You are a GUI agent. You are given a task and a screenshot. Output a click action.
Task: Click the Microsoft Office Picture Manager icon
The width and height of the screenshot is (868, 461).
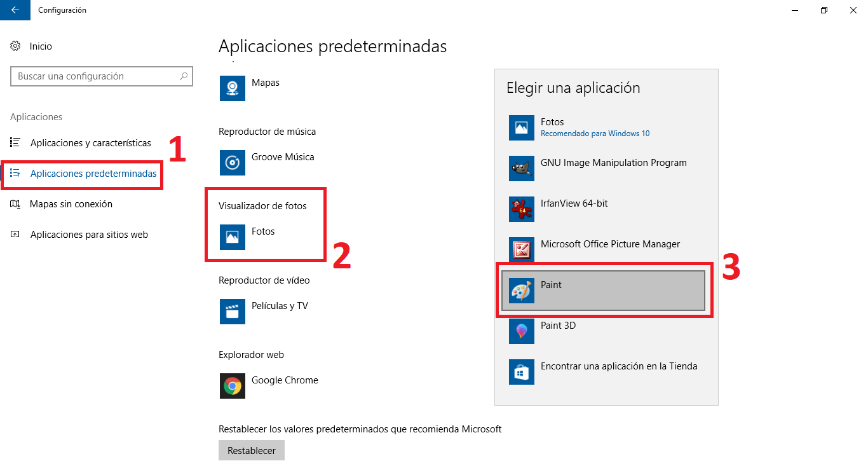[x=522, y=249]
